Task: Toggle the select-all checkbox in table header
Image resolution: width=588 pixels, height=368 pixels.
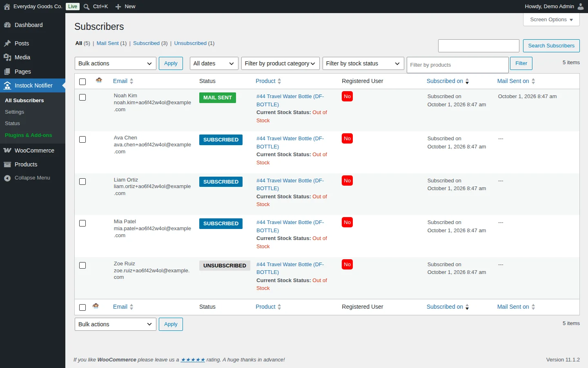Action: pyautogui.click(x=82, y=81)
